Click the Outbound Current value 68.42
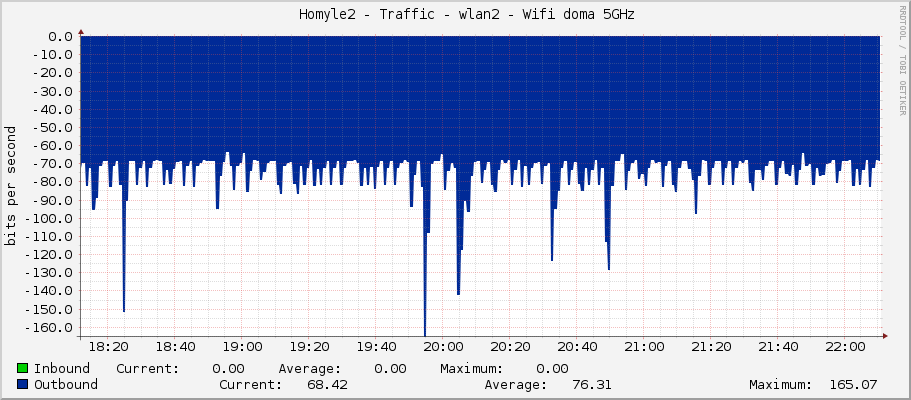This screenshot has width=911, height=400. 328,385
